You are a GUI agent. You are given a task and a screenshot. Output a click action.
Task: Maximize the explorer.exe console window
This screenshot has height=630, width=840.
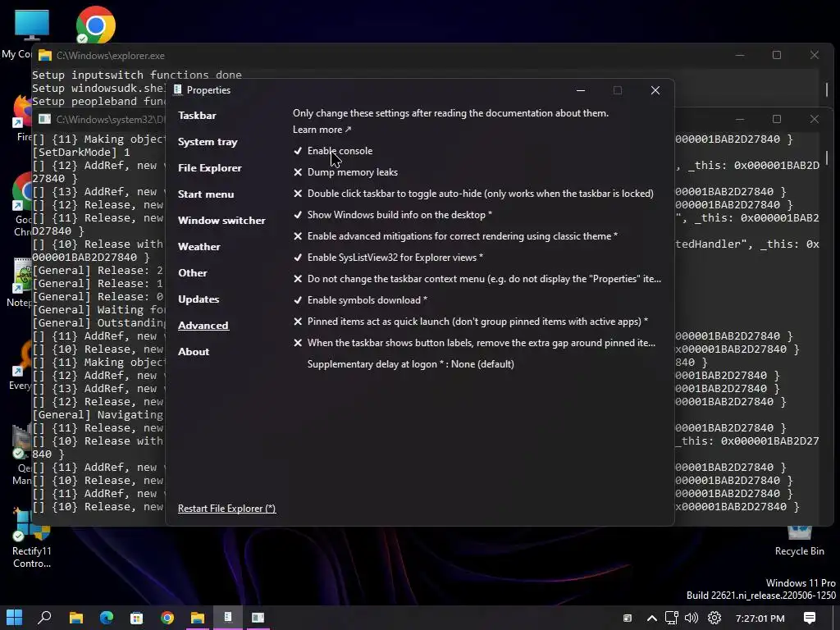777,55
